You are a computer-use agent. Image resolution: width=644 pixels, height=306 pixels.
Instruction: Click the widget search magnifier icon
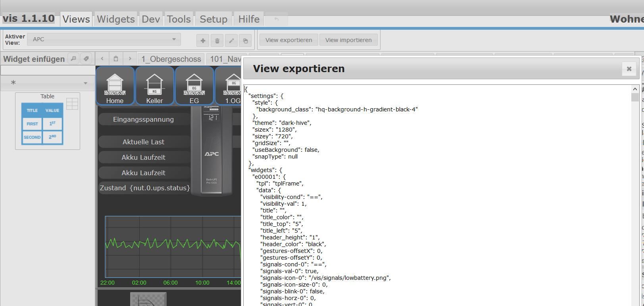(x=73, y=59)
